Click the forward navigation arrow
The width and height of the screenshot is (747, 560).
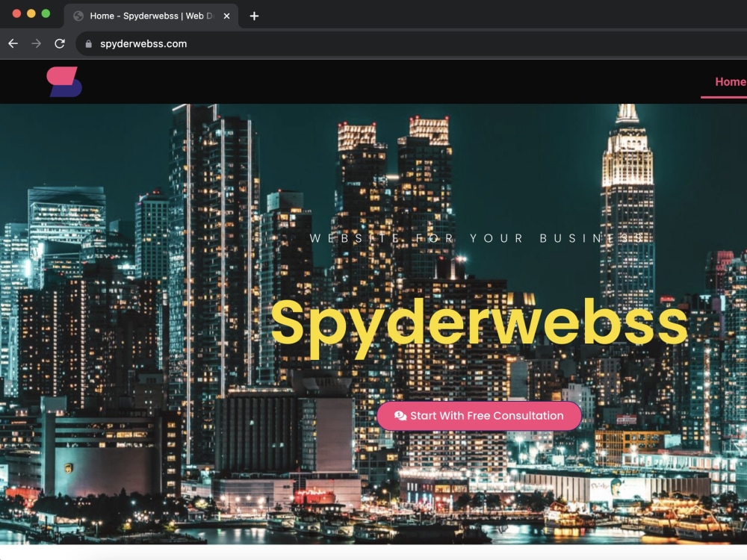point(35,43)
